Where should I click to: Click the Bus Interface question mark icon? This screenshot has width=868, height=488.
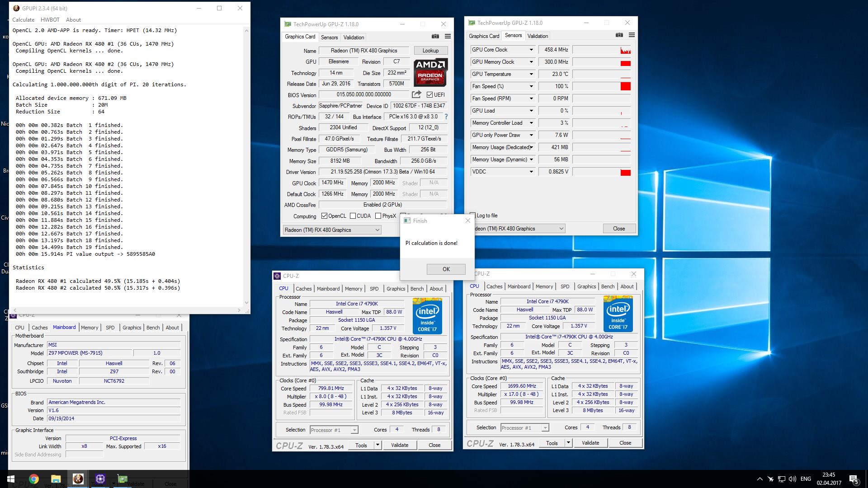446,117
